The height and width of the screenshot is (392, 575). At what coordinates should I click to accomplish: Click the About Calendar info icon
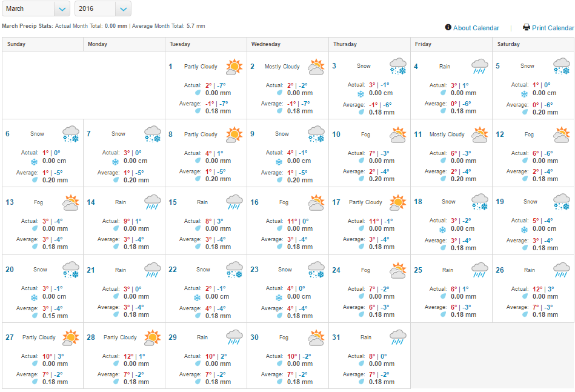[448, 27]
